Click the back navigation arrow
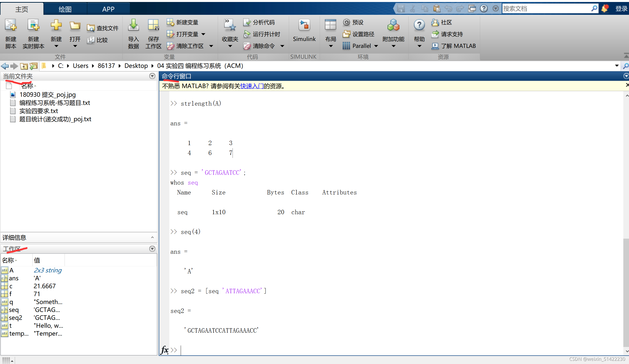 coord(4,66)
